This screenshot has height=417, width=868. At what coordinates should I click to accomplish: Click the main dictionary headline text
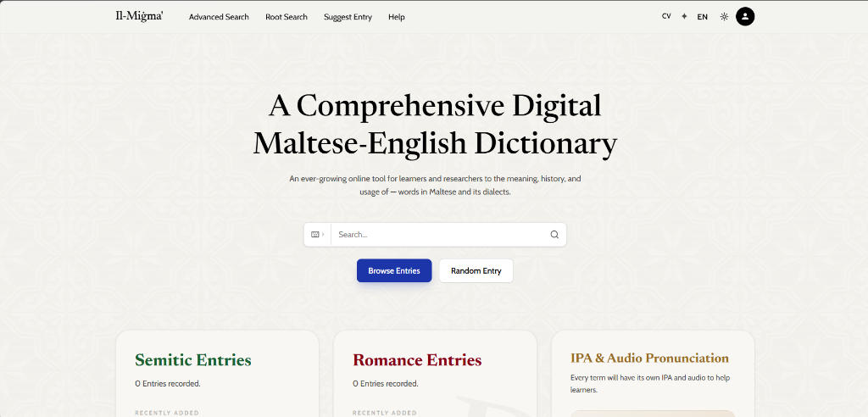435,125
